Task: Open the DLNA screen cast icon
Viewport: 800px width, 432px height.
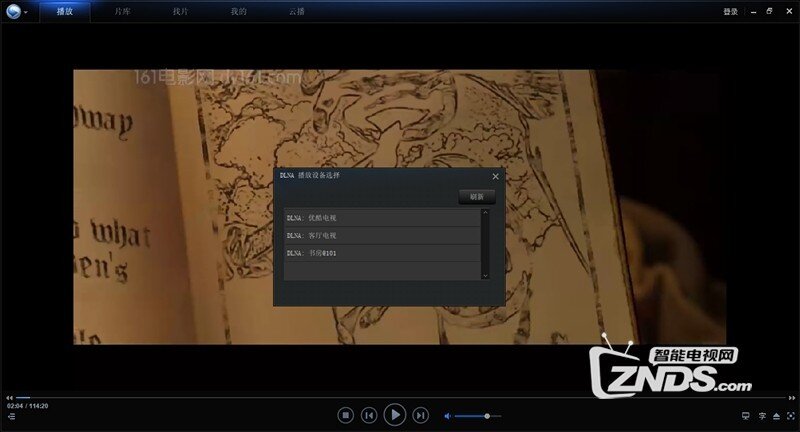Action: (x=745, y=416)
